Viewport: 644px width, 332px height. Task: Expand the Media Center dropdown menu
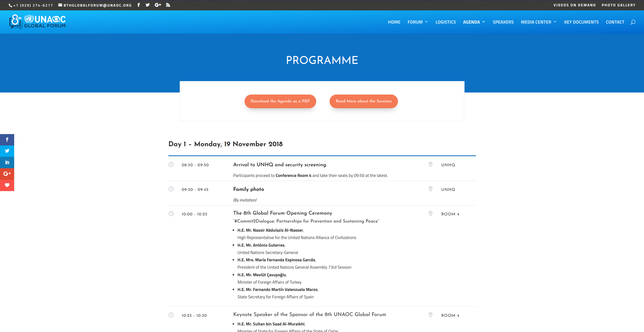click(539, 22)
